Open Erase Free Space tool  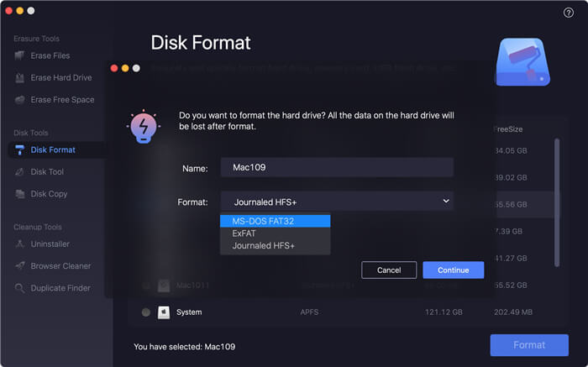click(x=62, y=100)
